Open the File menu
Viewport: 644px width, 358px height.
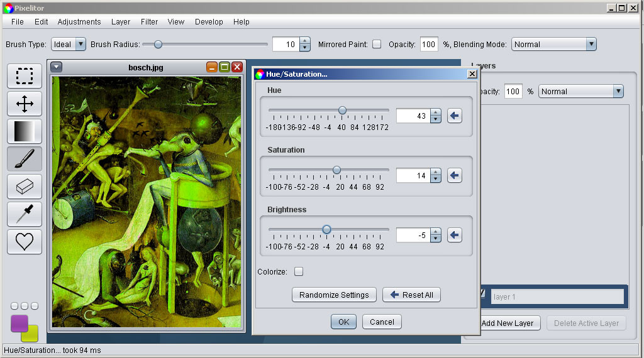point(17,22)
